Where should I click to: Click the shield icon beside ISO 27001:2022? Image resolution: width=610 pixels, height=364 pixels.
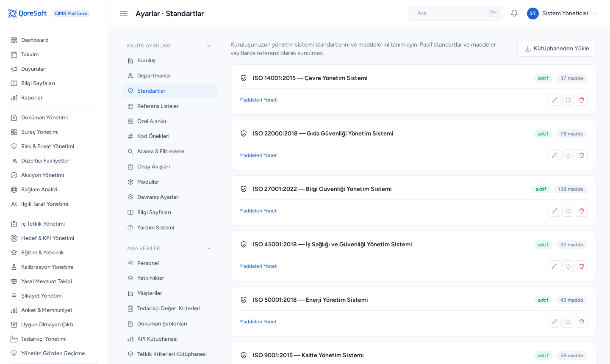244,189
